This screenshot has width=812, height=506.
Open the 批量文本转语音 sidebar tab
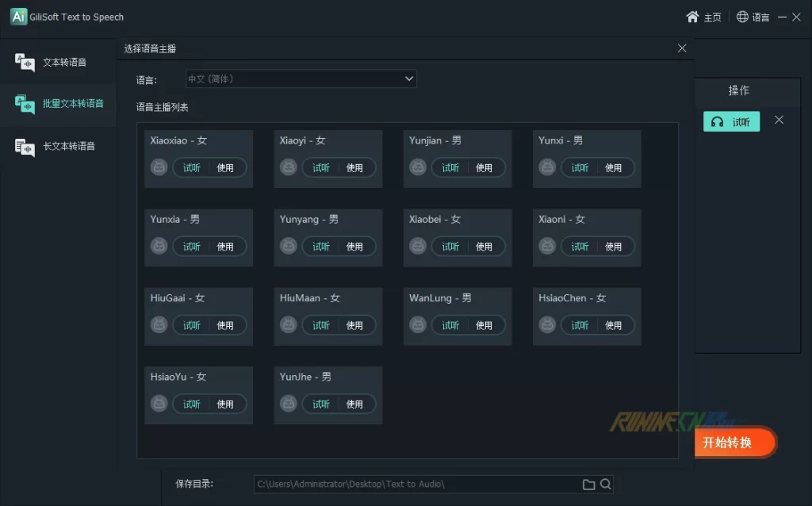tap(58, 105)
